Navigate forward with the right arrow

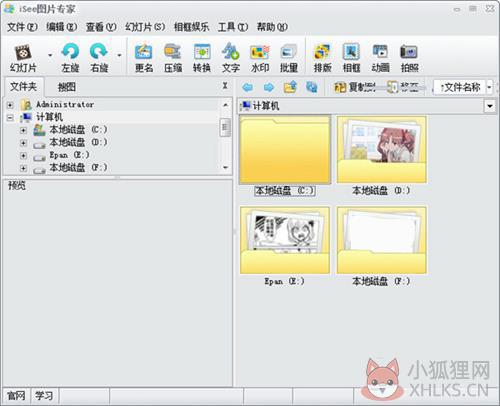(269, 87)
